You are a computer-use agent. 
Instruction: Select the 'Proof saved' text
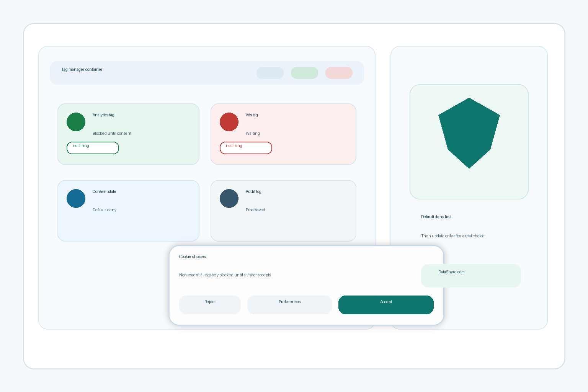click(x=255, y=210)
